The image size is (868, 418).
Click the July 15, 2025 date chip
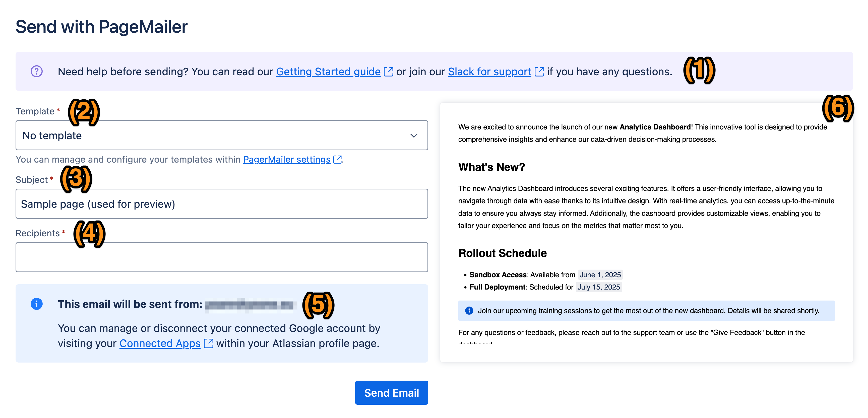coord(599,287)
